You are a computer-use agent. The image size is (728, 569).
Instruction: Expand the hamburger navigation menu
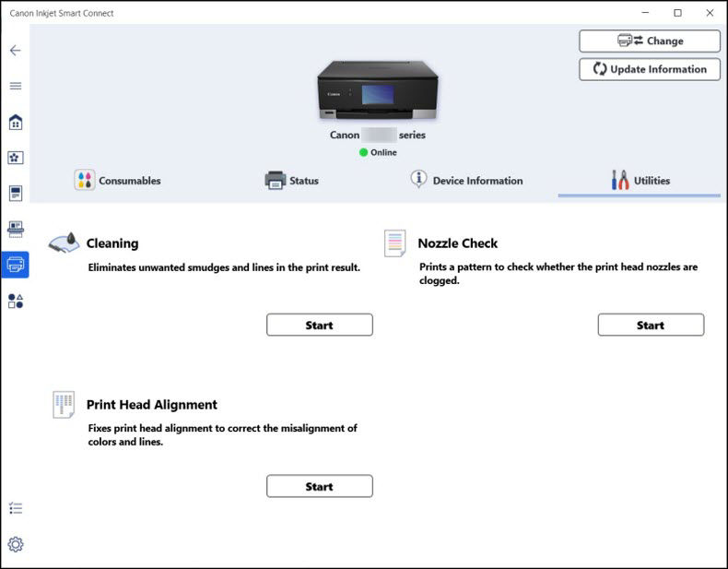15,86
